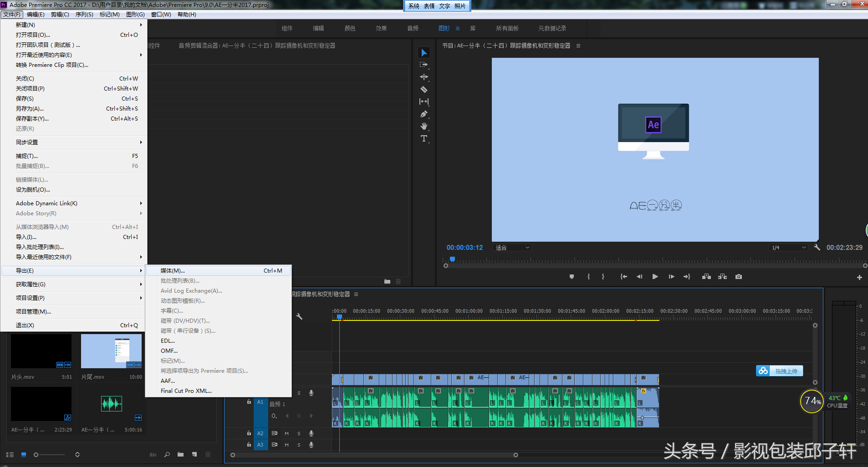Enable voice-over record on track A2
The image size is (868, 467).
(x=311, y=433)
